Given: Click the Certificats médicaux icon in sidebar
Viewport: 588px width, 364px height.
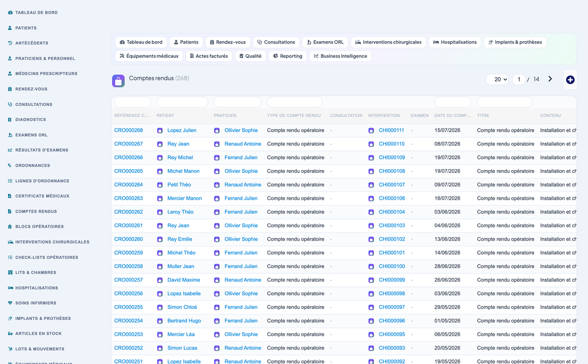Looking at the screenshot, I should tap(10, 196).
